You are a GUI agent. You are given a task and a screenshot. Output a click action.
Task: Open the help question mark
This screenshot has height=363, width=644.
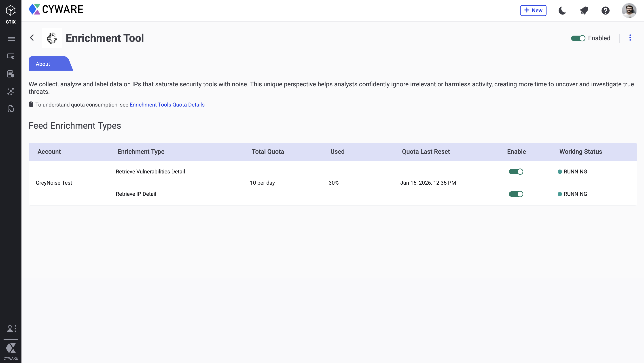click(x=605, y=11)
